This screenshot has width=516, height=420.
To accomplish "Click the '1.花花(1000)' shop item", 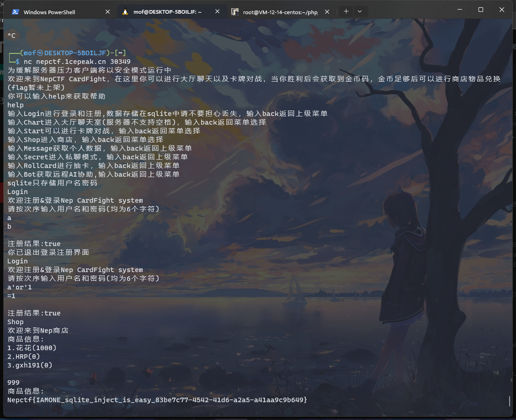I will 32,348.
